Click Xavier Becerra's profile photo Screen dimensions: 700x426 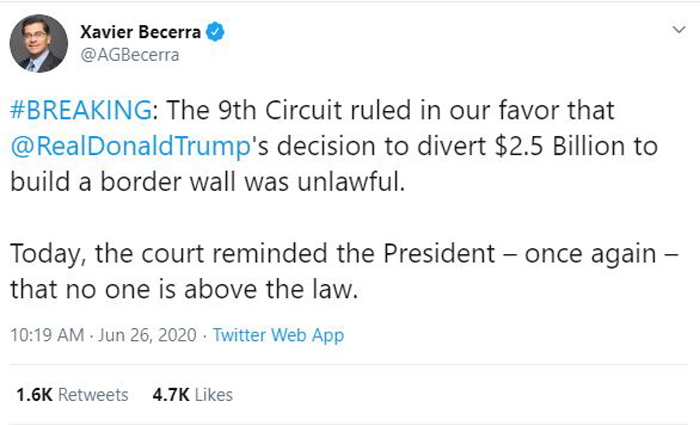point(38,44)
